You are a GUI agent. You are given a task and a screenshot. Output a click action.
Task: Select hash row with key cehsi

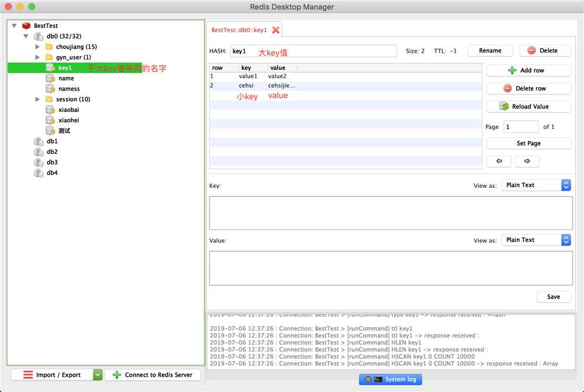click(x=346, y=86)
